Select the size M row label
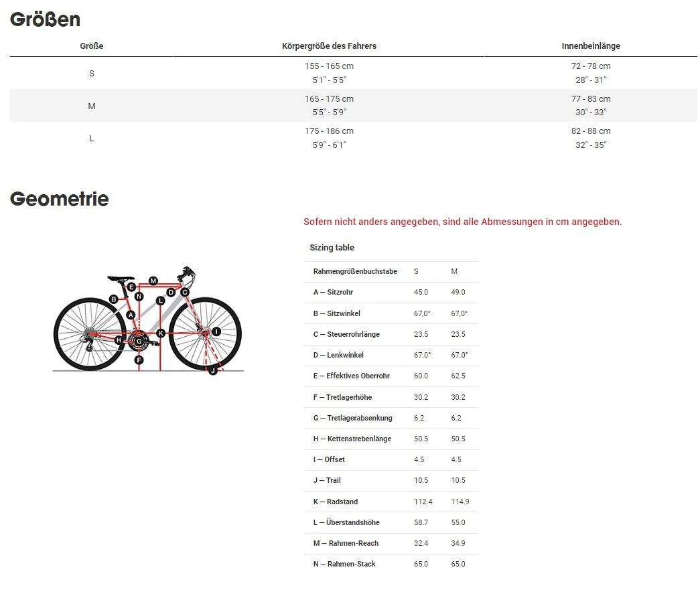700x602 pixels. tap(92, 106)
